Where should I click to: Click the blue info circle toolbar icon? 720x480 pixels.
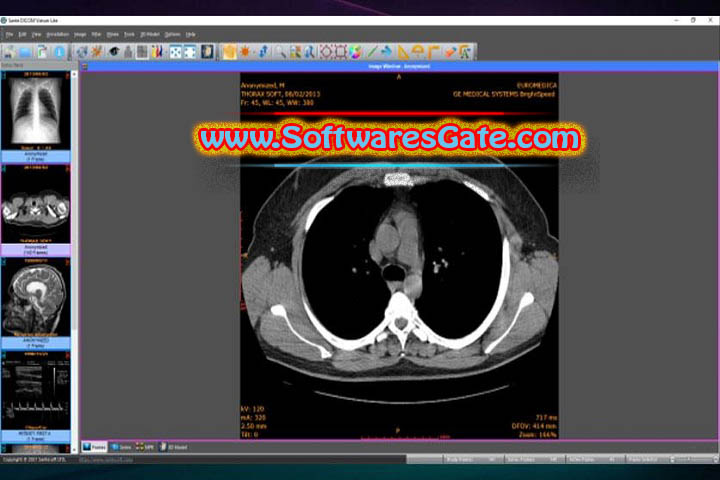click(x=59, y=52)
